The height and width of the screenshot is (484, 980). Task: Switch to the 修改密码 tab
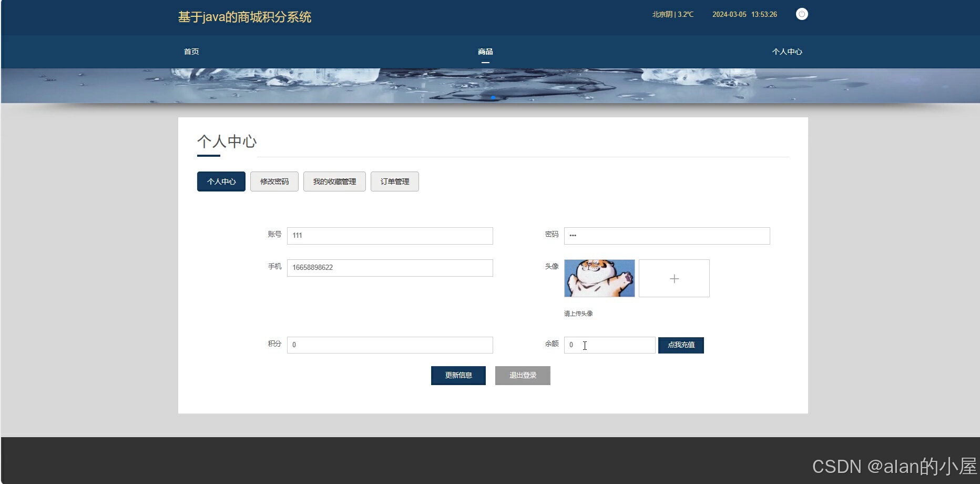[274, 181]
